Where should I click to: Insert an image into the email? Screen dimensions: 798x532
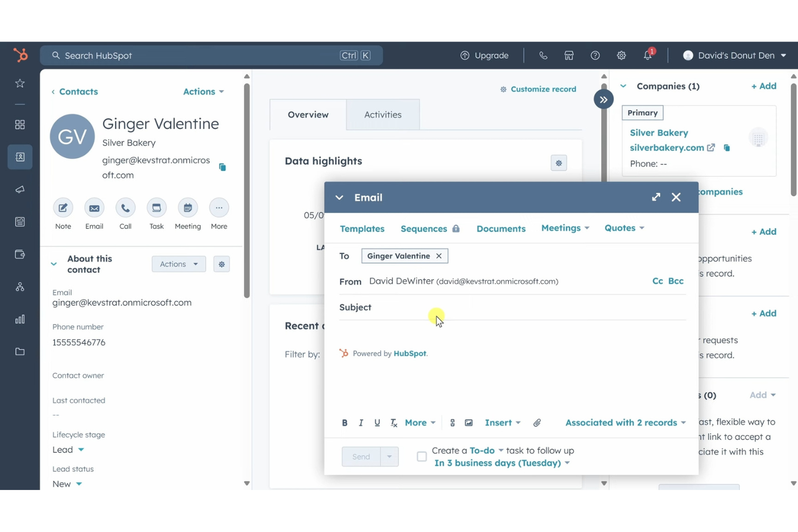pyautogui.click(x=469, y=423)
